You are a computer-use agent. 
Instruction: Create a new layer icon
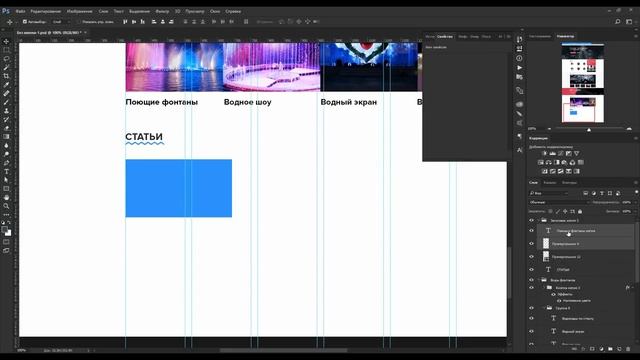619,349
